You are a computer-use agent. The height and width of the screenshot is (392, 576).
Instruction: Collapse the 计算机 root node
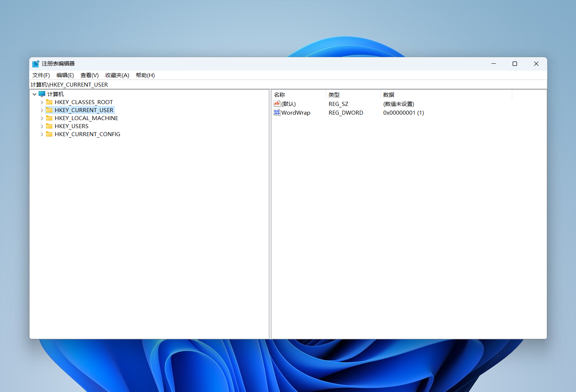[35, 94]
